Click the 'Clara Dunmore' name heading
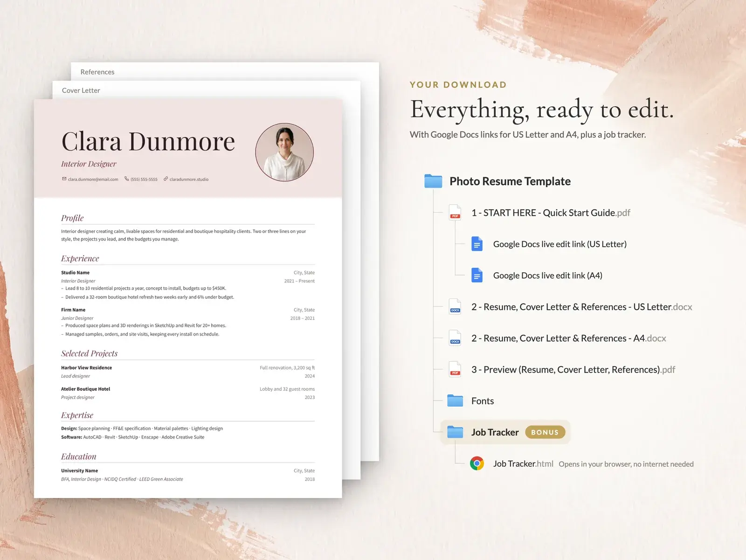 (148, 141)
